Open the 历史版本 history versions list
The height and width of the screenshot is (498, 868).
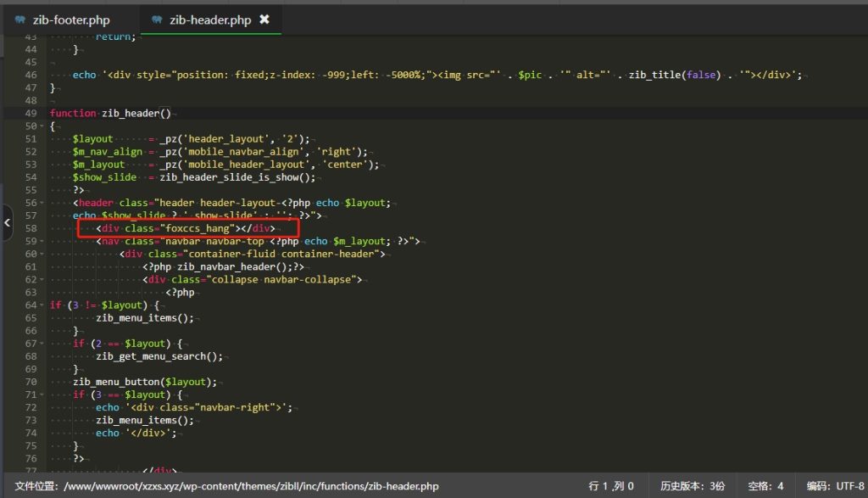[693, 486]
